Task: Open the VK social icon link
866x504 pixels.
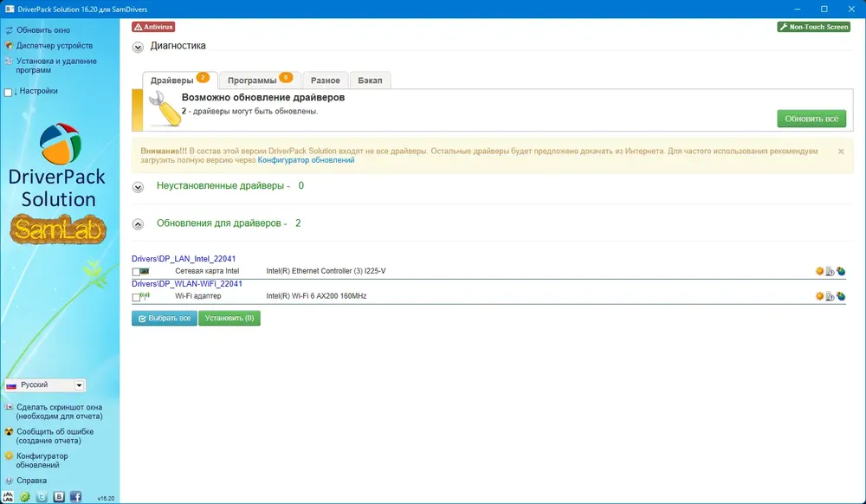Action: point(59,496)
